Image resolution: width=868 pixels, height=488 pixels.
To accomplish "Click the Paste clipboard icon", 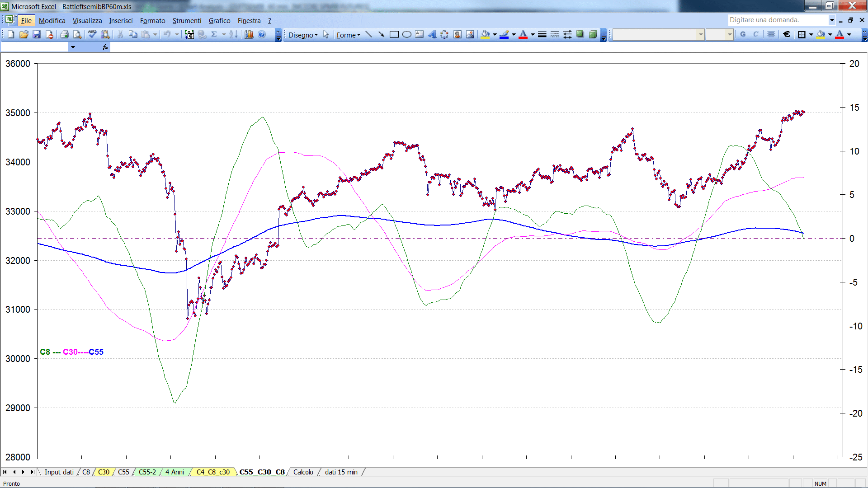I will click(x=146, y=35).
